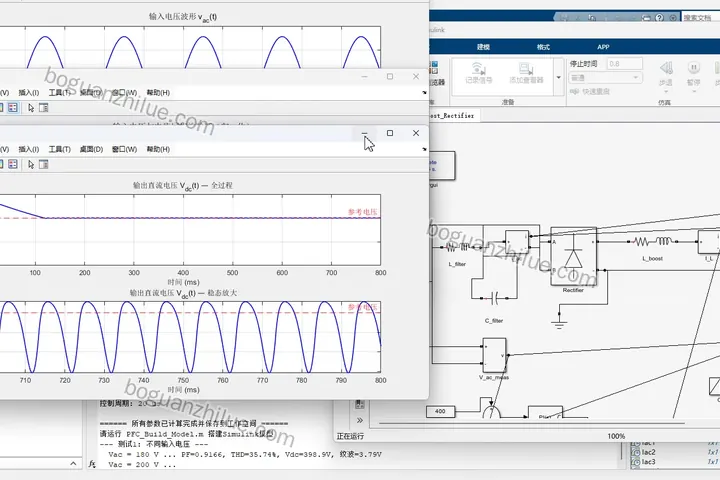This screenshot has width=720, height=480.
Task: Select the C_filter capacitor block
Action: pyautogui.click(x=494, y=299)
